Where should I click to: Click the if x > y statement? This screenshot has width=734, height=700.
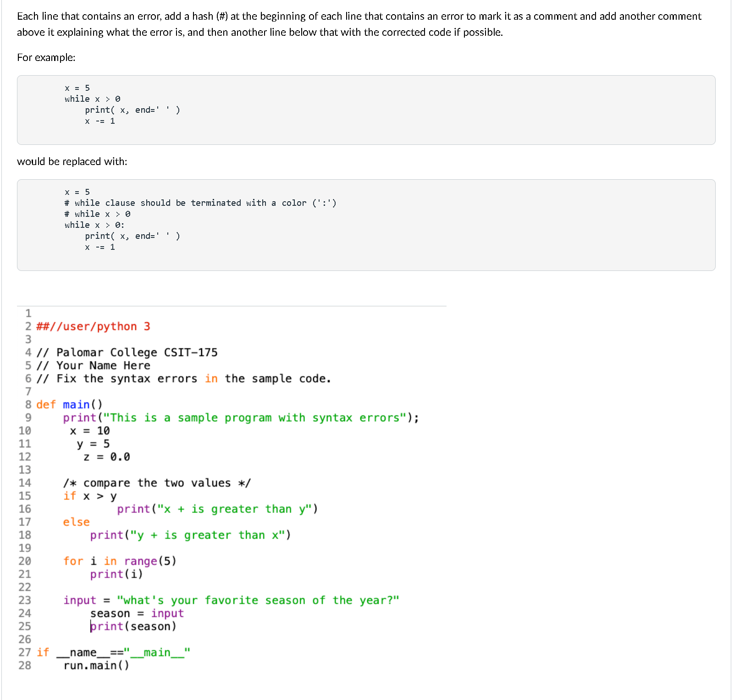point(90,496)
